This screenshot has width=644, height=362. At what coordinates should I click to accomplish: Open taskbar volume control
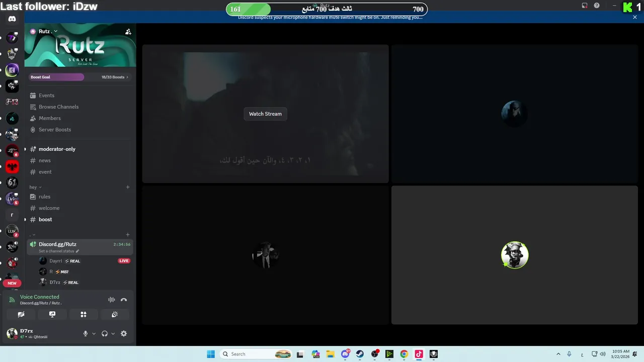click(x=603, y=354)
